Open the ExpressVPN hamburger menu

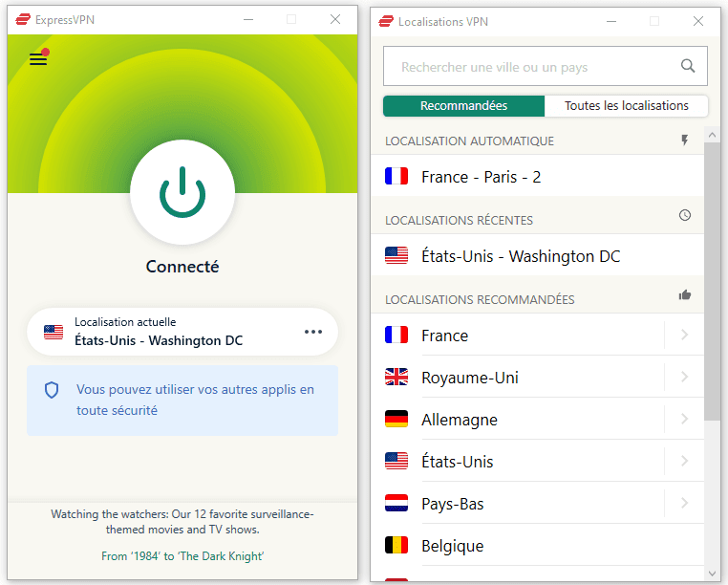pyautogui.click(x=38, y=59)
